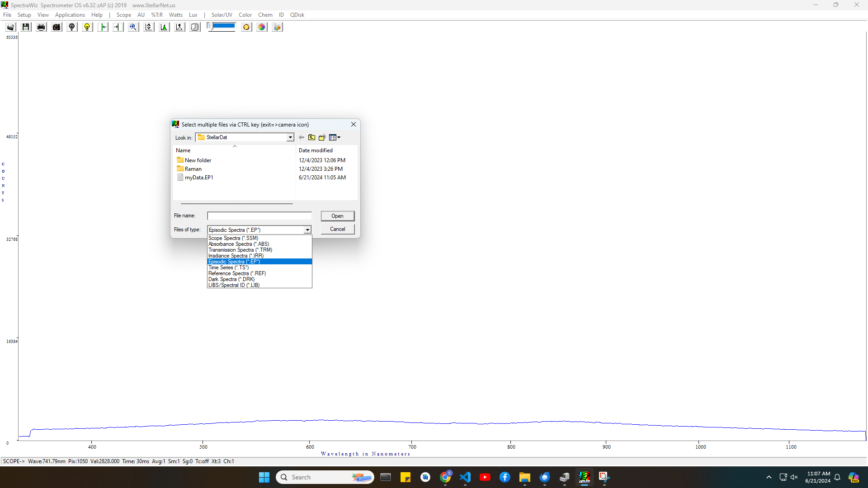Click the chemistry beaker toolbar icon
The width and height of the screenshot is (868, 488).
click(x=277, y=27)
